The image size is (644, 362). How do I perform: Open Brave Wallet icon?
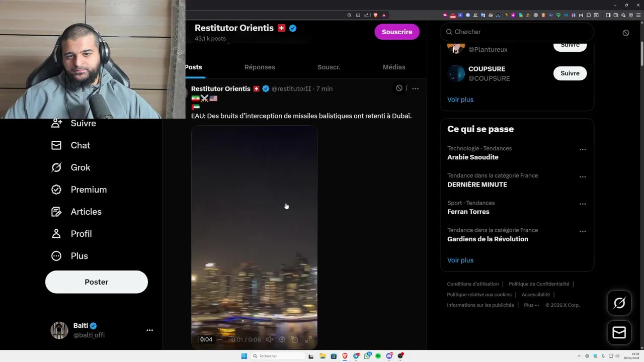[x=615, y=15]
